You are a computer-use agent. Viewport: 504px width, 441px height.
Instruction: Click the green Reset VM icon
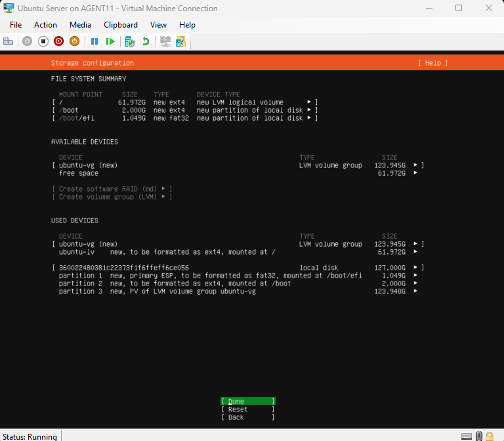[x=110, y=41]
